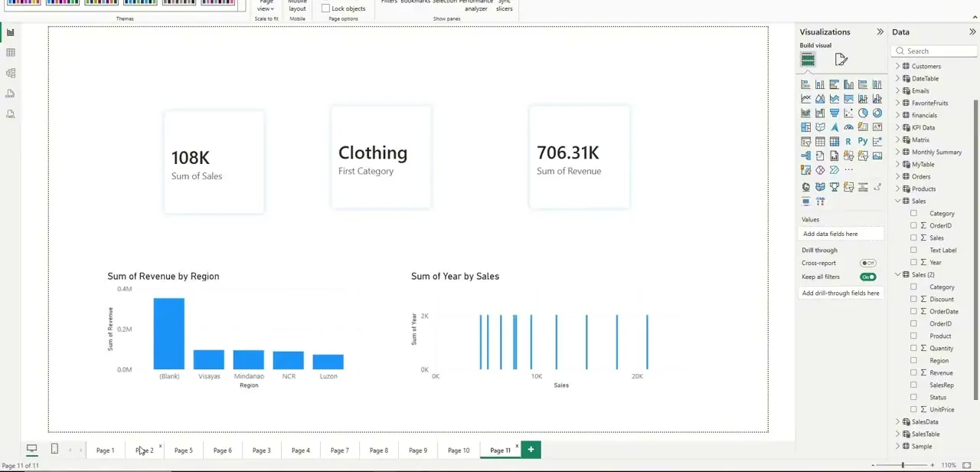Open Page view dropdown
980x472 pixels.
[266, 6]
